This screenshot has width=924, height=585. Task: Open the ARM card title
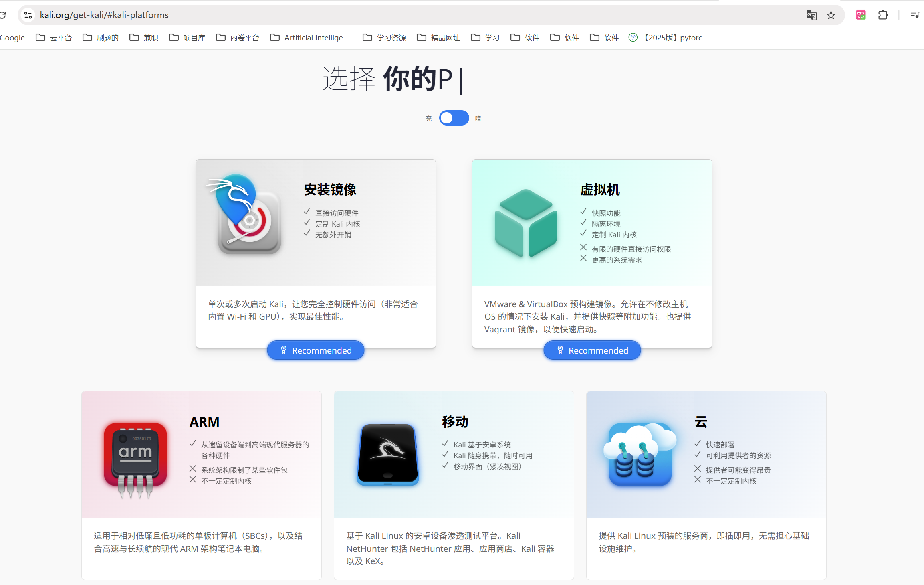[204, 422]
